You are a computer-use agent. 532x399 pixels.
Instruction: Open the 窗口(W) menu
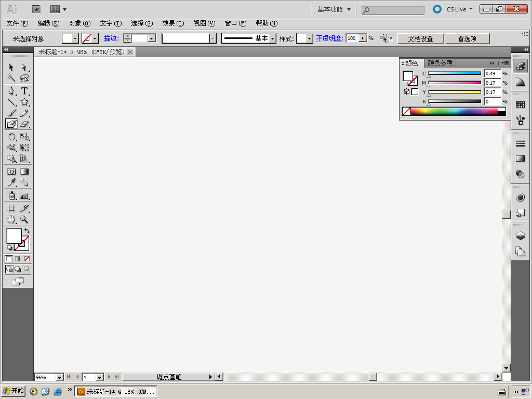[x=235, y=23]
